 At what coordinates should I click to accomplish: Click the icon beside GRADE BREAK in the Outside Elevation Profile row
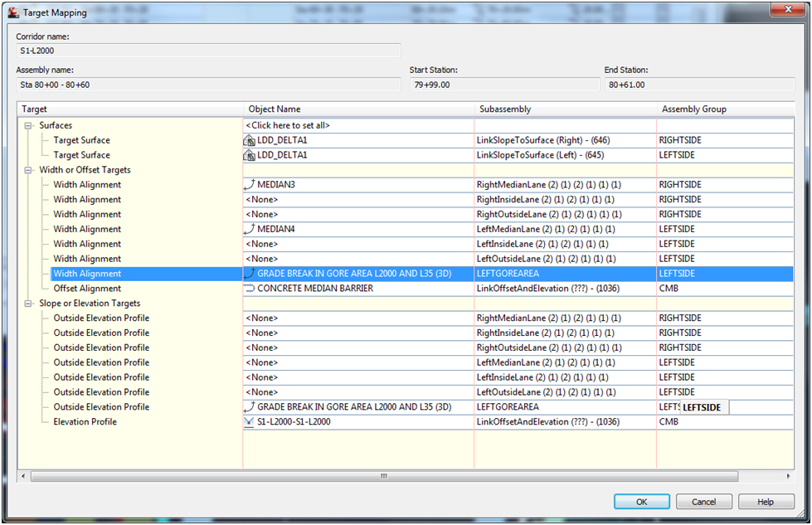coord(250,407)
